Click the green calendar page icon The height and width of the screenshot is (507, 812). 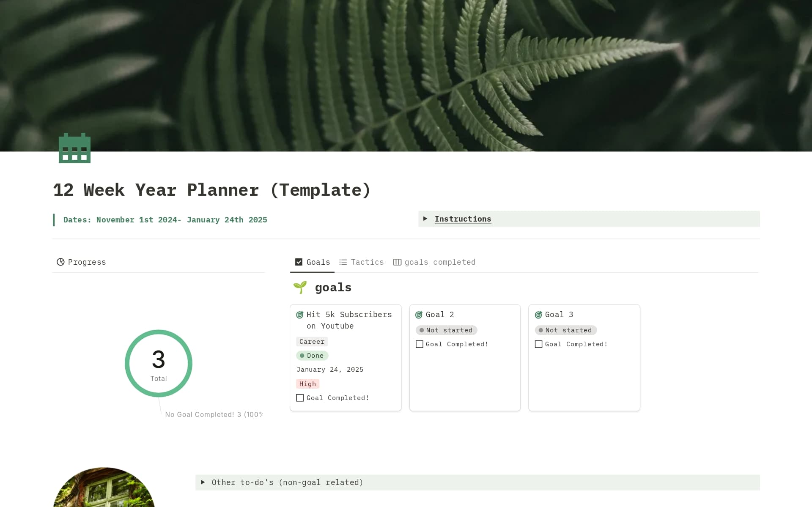74,148
